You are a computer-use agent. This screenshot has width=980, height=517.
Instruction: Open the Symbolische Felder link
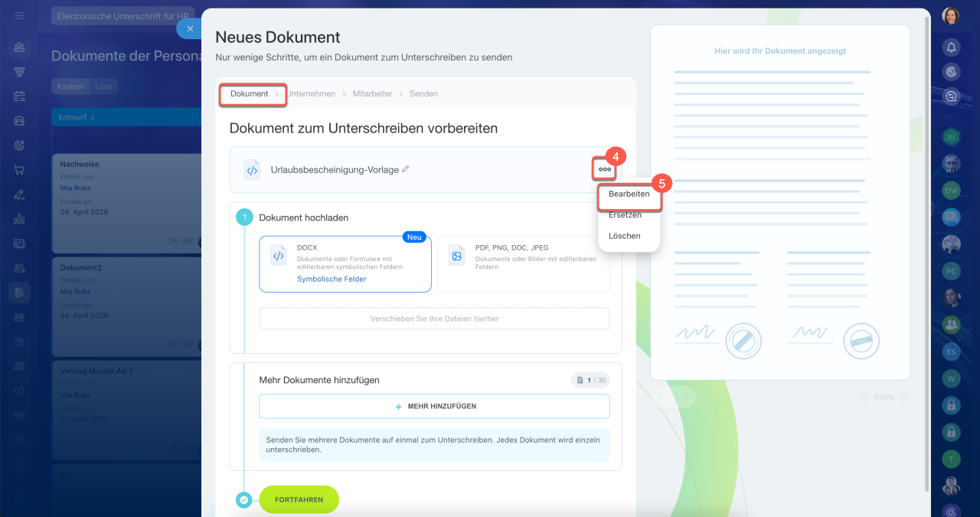click(x=332, y=280)
